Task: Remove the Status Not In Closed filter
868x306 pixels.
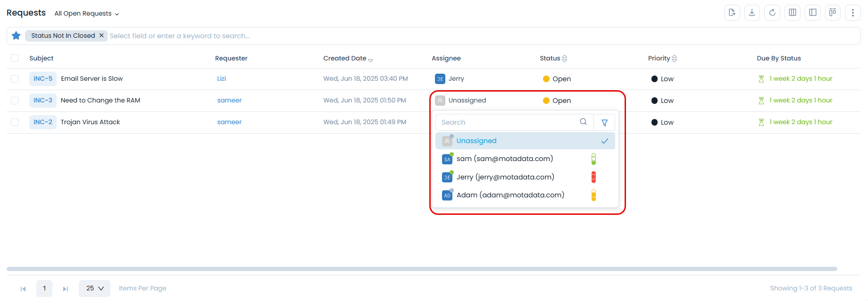Action: pos(101,35)
